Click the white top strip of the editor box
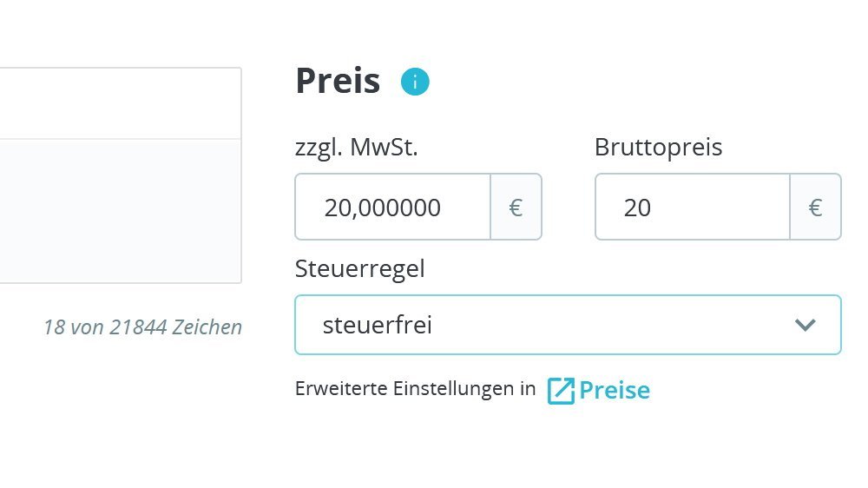 click(x=120, y=103)
